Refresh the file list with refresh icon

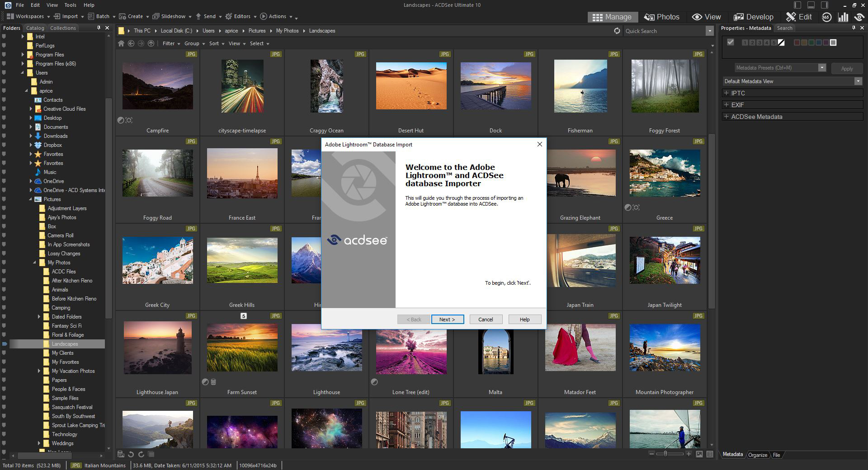click(617, 31)
